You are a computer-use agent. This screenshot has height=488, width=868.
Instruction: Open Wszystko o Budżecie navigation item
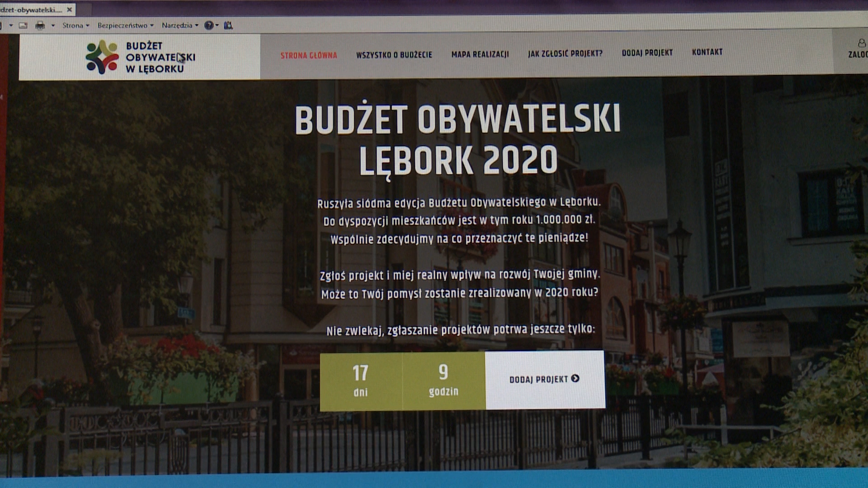coord(394,55)
